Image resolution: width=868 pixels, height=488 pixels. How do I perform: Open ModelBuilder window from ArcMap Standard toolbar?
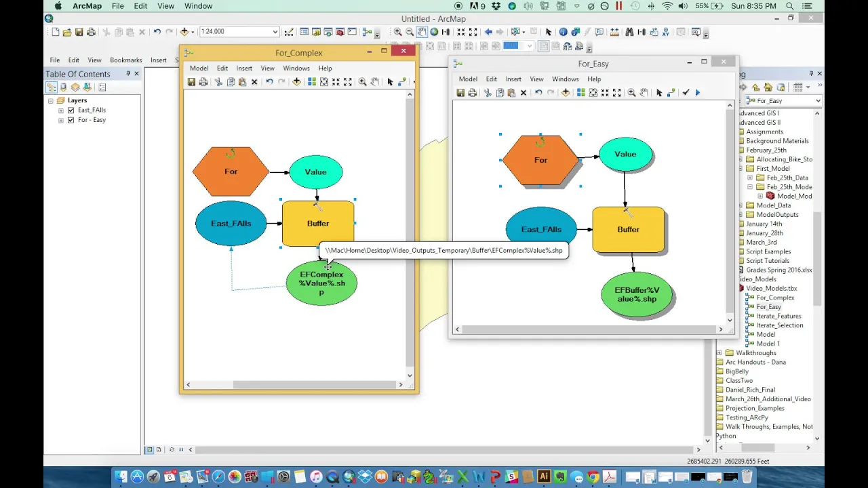[368, 32]
